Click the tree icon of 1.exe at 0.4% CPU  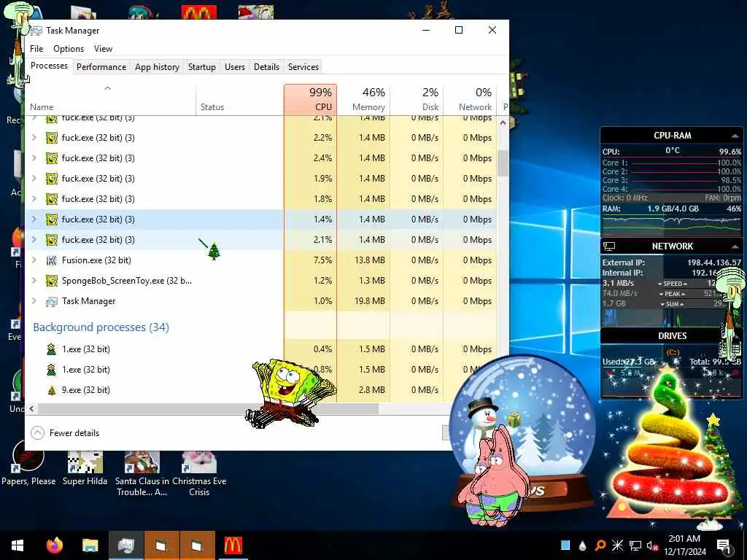pos(52,349)
